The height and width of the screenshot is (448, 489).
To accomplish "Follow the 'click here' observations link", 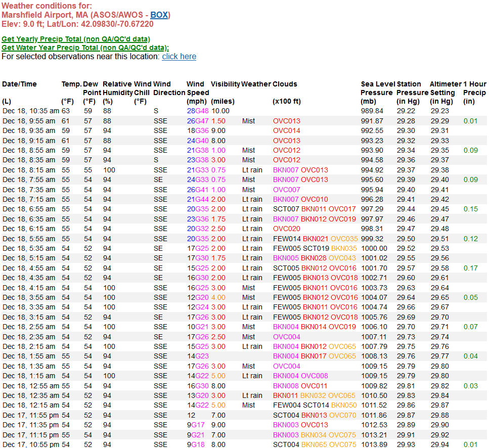I will (179, 57).
